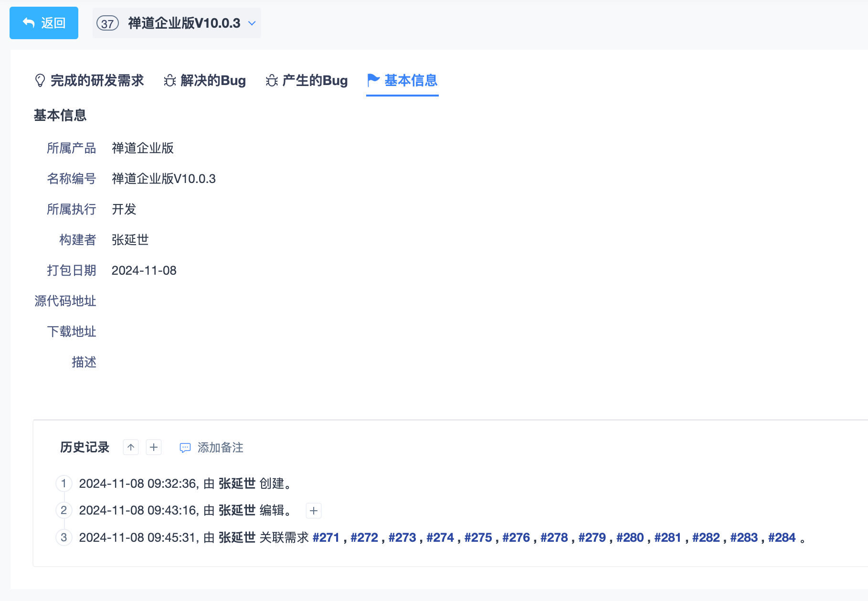Viewport: 868px width, 601px height.
Task: Click the bug icon beside 产生的Bug
Action: (x=272, y=80)
